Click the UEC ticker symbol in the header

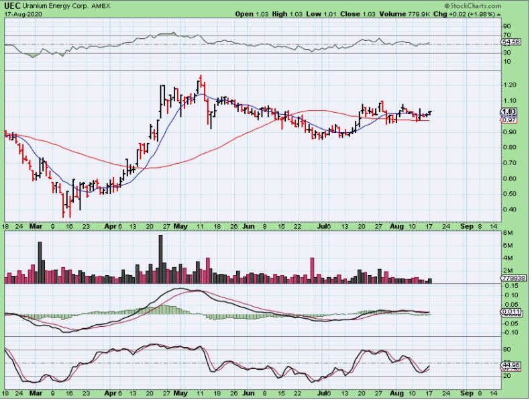[12, 6]
